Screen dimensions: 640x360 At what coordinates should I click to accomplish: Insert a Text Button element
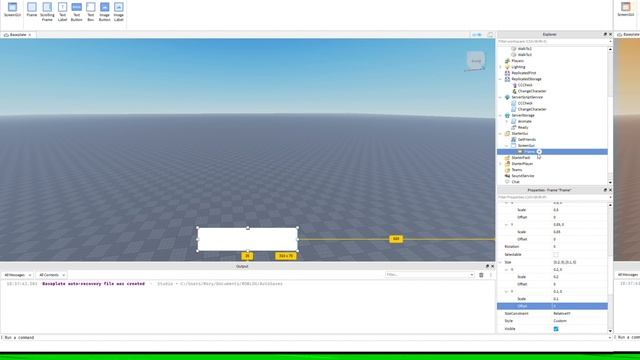(76, 11)
